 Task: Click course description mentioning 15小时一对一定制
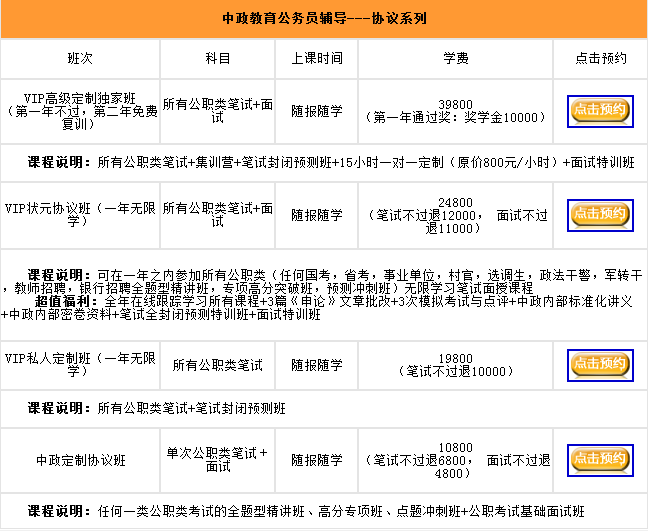[324, 163]
